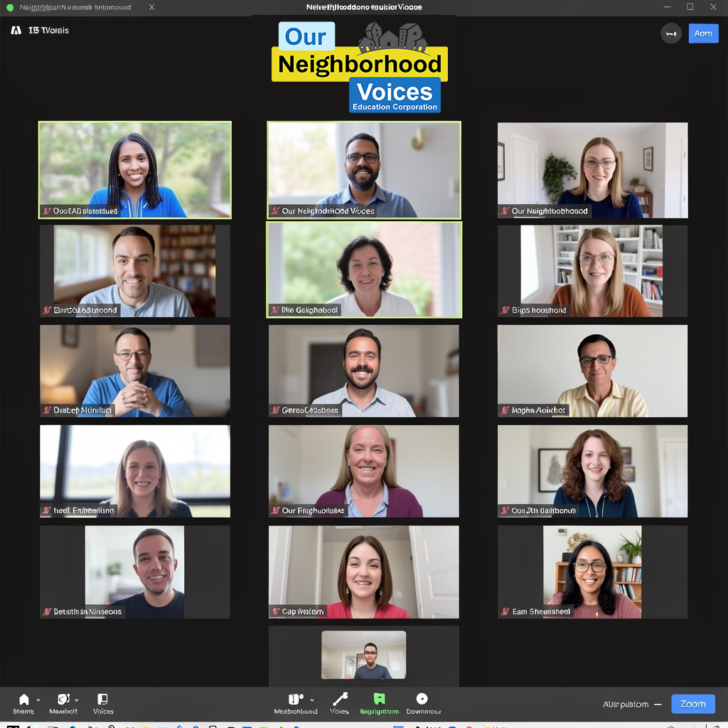Click the Voies wand icon in the center toolbar
Viewport: 728px width, 728px height.
click(340, 699)
